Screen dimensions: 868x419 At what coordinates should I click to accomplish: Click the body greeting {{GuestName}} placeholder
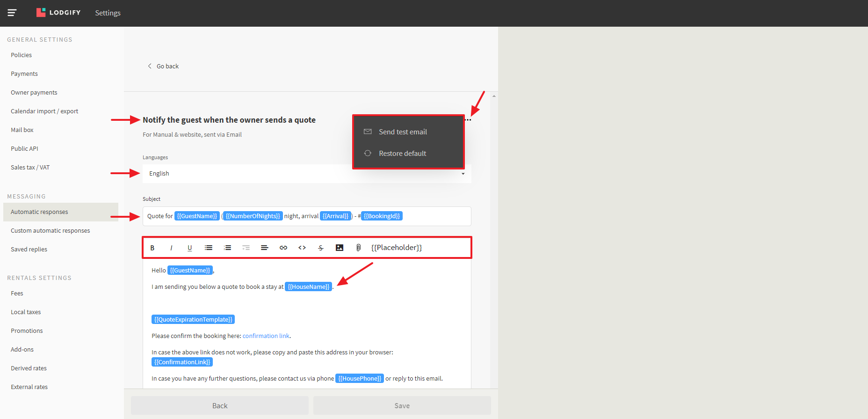[x=190, y=270]
